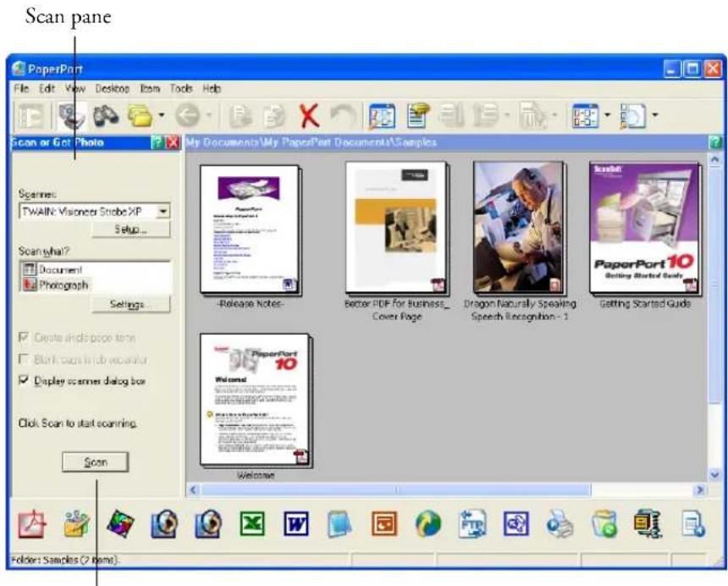
Task: Click the Desktop view options icon
Action: tap(585, 115)
